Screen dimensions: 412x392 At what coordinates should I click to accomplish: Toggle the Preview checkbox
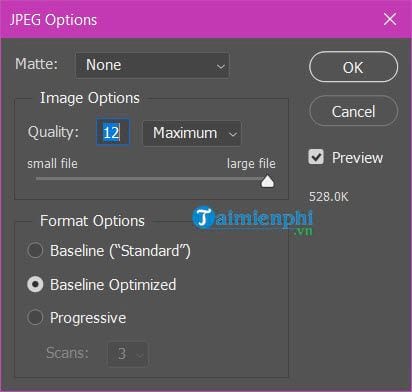[316, 157]
